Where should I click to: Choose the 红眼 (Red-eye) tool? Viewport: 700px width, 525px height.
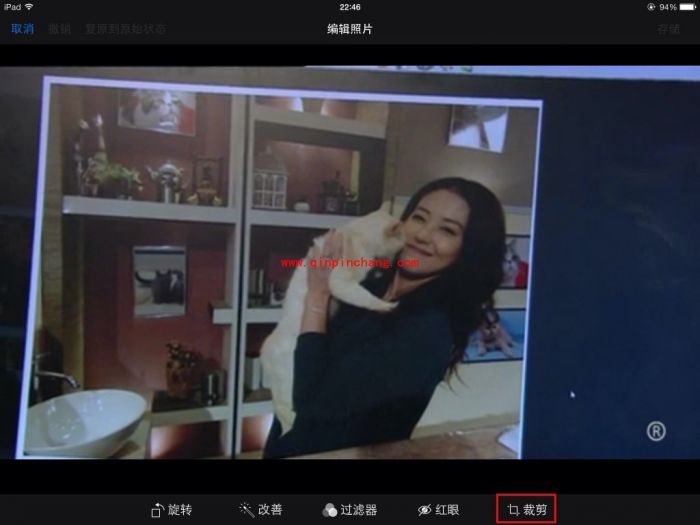(x=438, y=509)
